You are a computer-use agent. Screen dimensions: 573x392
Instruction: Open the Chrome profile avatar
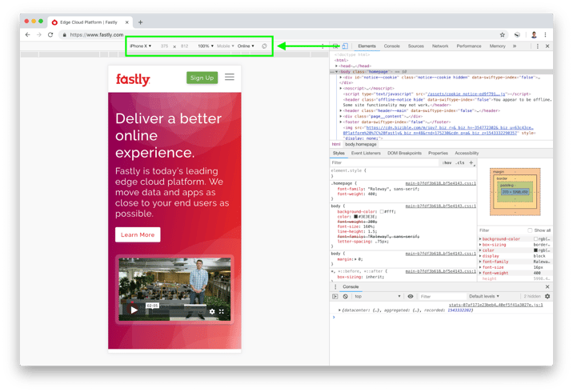tap(534, 34)
